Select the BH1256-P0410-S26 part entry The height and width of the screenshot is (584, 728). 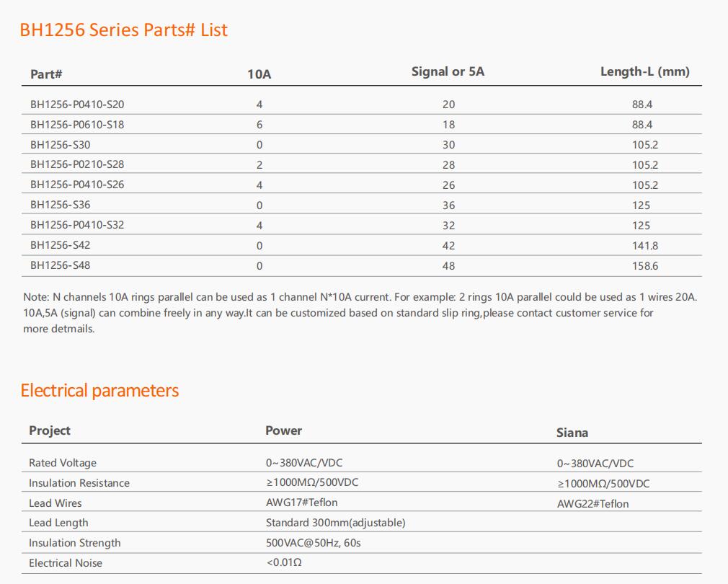pyautogui.click(x=77, y=185)
